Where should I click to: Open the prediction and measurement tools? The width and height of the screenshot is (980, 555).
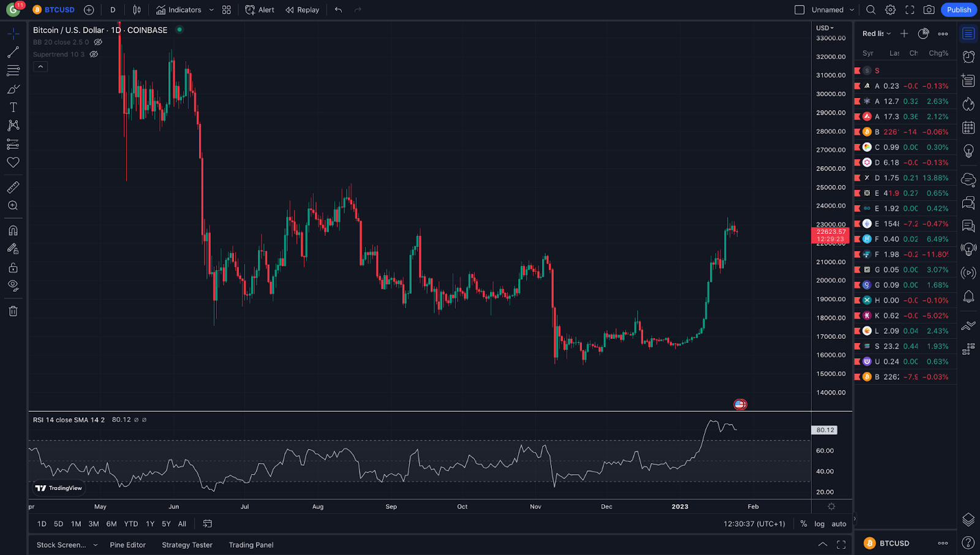pos(13,144)
